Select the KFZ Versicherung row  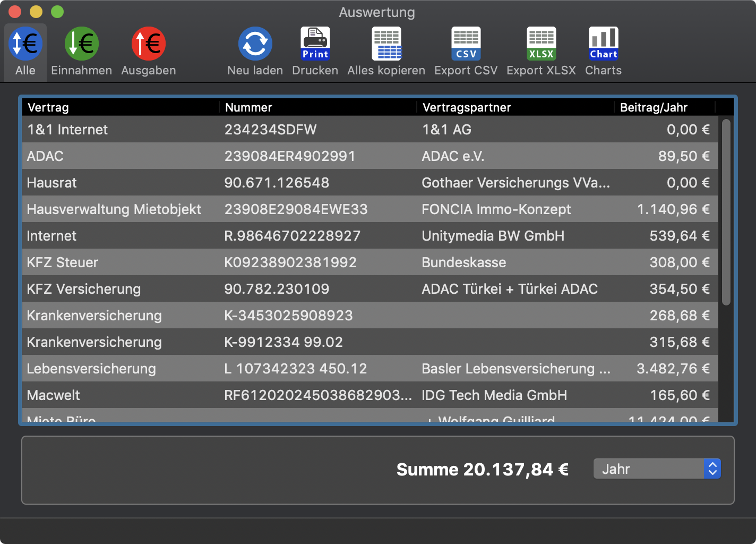(370, 289)
